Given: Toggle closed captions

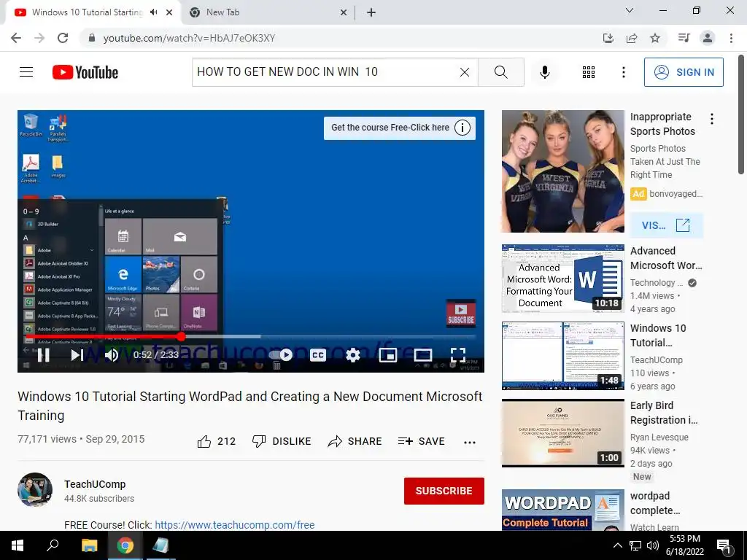Looking at the screenshot, I should tap(318, 355).
